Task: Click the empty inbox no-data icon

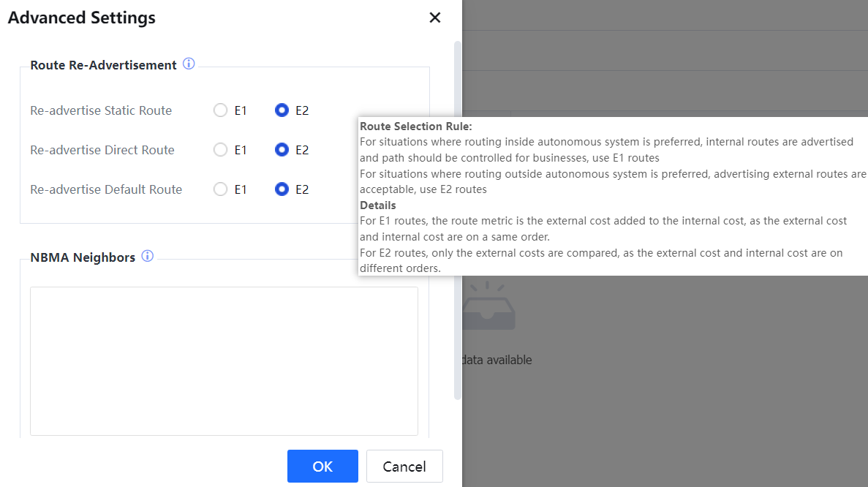Action: [489, 308]
